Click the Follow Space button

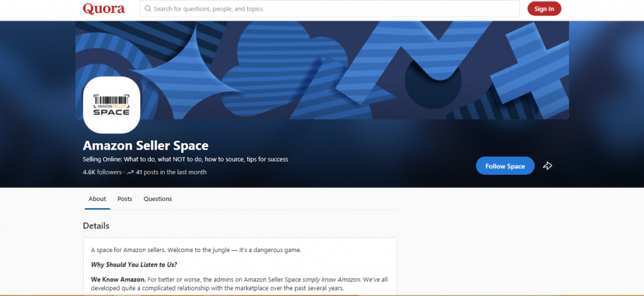pos(505,166)
